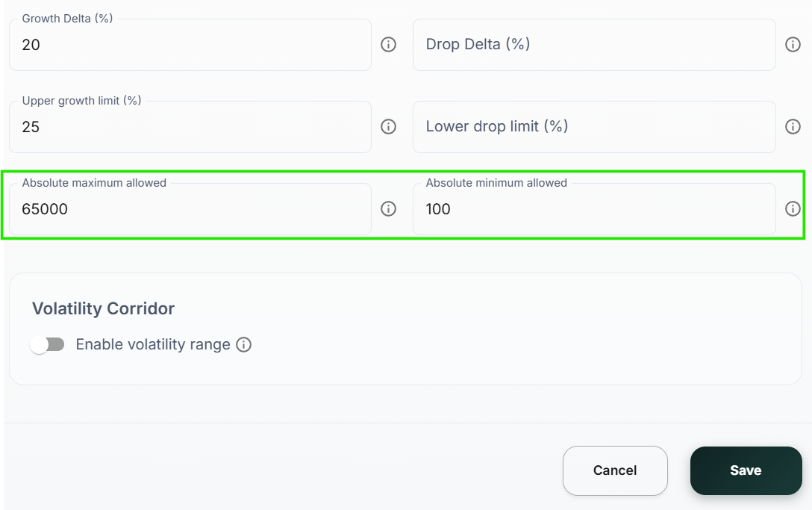Image resolution: width=812 pixels, height=510 pixels.
Task: Click info icon next to Enable volatility range
Action: (243, 344)
